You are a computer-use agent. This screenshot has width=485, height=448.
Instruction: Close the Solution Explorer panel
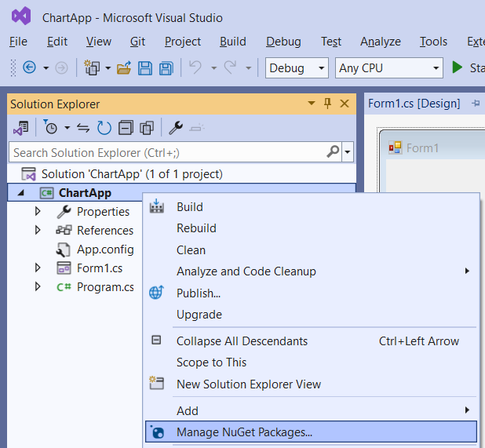coord(345,104)
